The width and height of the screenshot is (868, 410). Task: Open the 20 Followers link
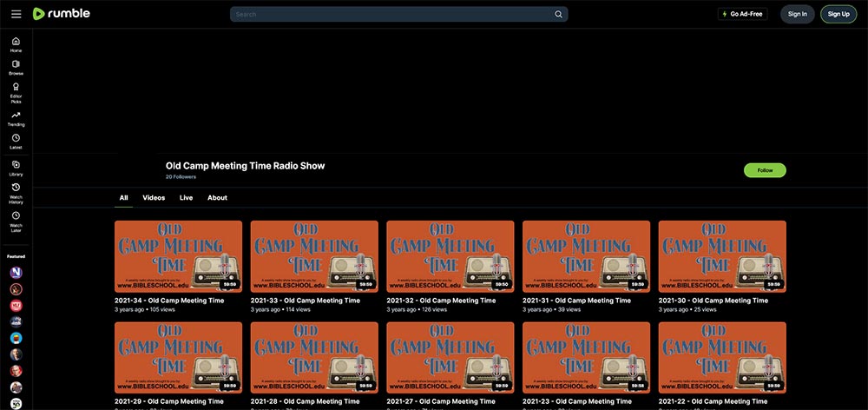(181, 176)
